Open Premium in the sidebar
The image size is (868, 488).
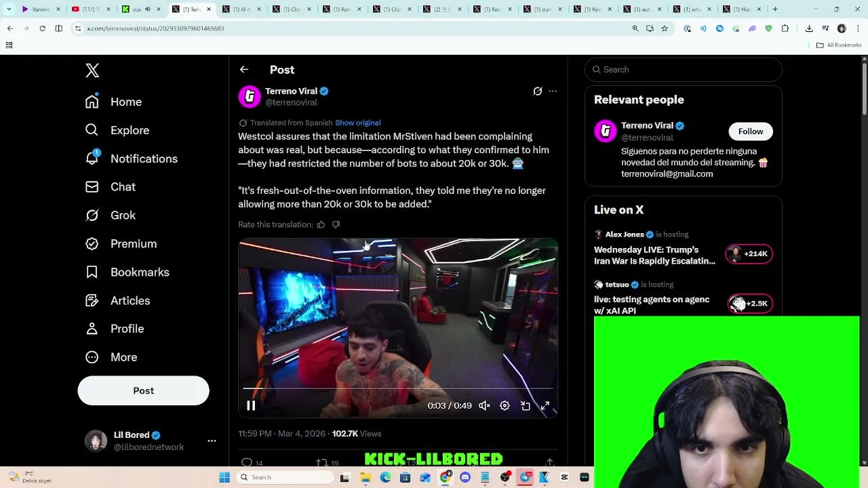121,244
